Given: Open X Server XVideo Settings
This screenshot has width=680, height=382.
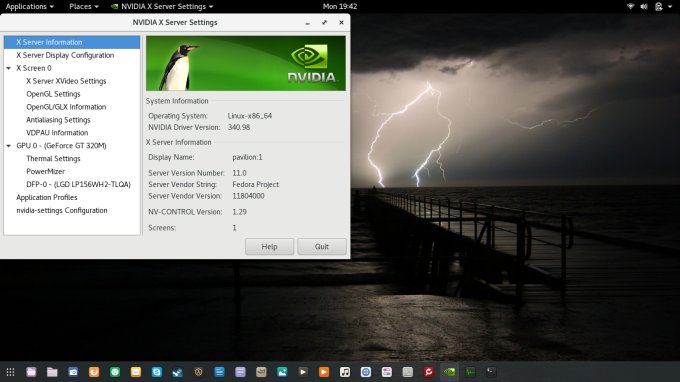Looking at the screenshot, I should tap(66, 81).
